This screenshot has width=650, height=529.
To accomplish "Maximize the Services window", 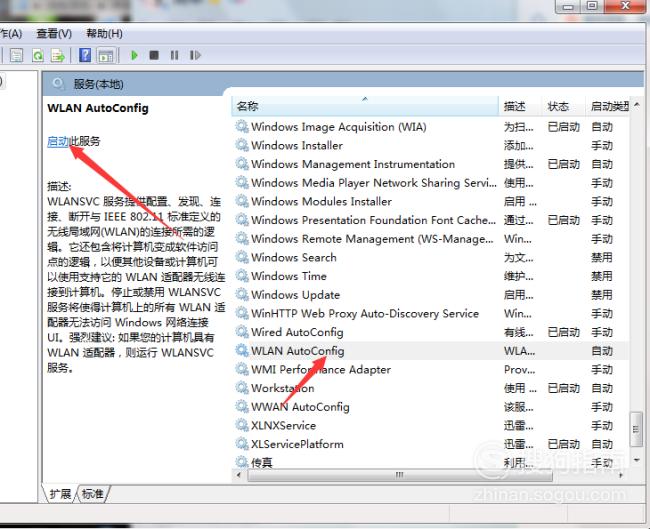I will pos(592,6).
